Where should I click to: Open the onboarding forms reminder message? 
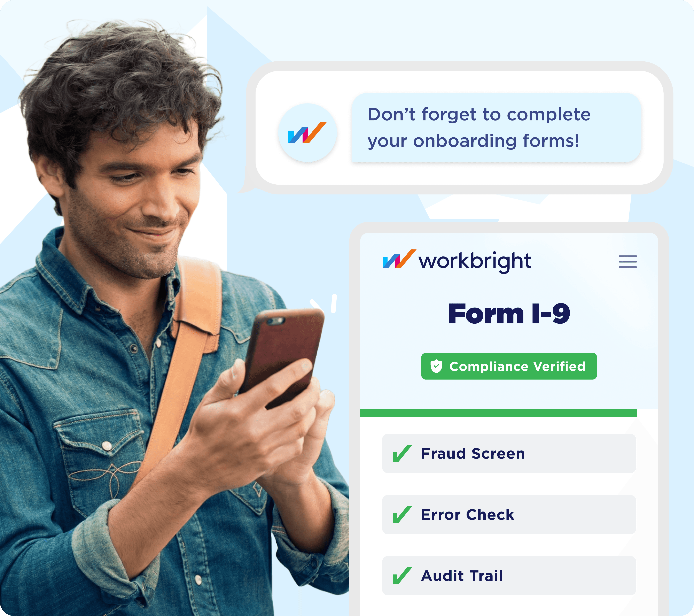(x=496, y=128)
